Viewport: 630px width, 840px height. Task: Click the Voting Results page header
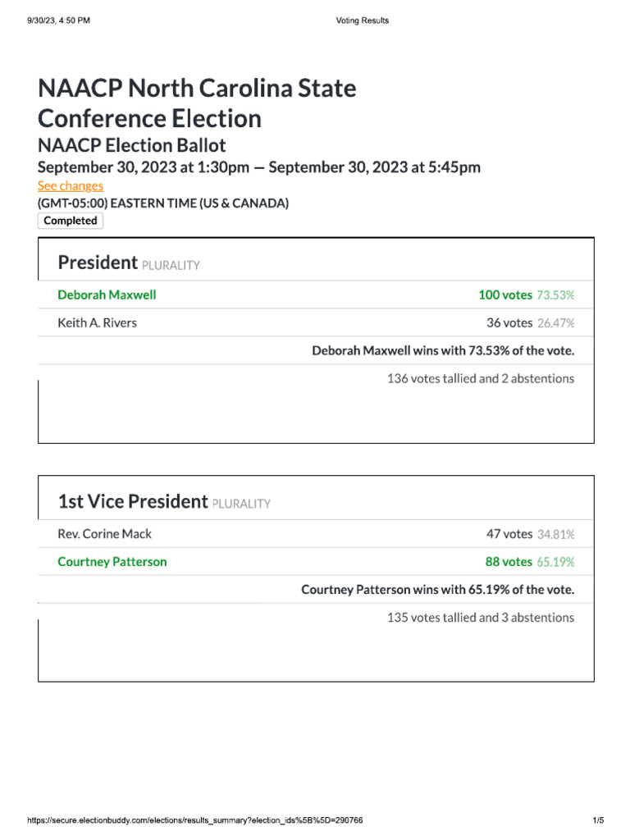[362, 21]
